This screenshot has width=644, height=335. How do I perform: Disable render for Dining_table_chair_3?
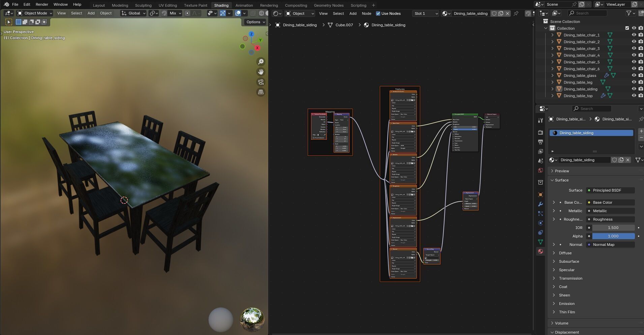(641, 48)
